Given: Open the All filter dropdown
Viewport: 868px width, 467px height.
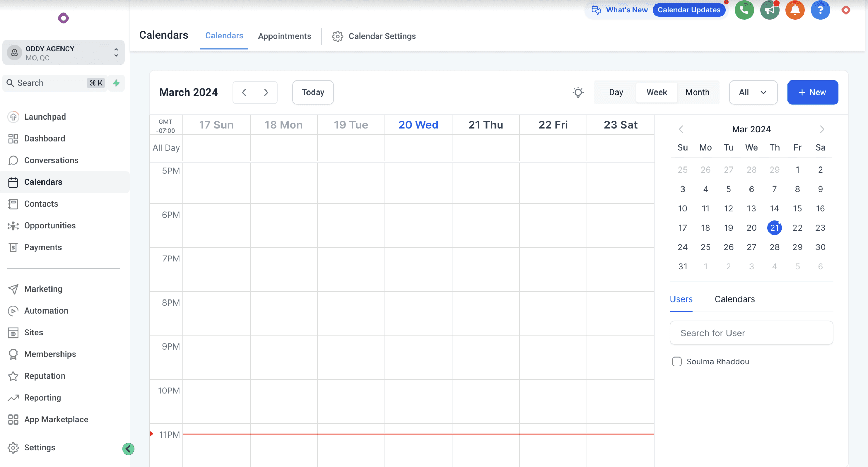Looking at the screenshot, I should pos(753,92).
